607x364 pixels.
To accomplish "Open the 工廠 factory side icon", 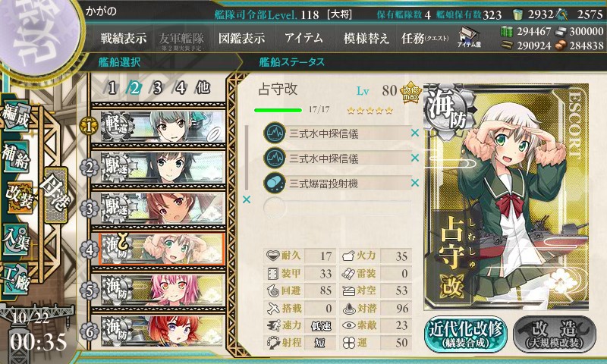I will [x=16, y=279].
